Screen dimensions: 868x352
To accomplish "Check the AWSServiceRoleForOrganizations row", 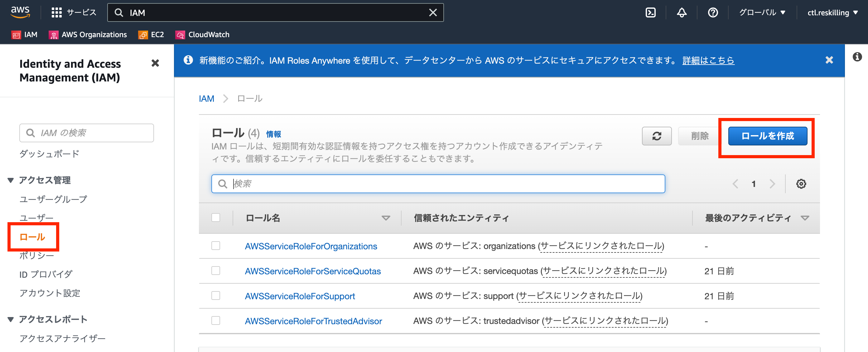I will [x=216, y=246].
